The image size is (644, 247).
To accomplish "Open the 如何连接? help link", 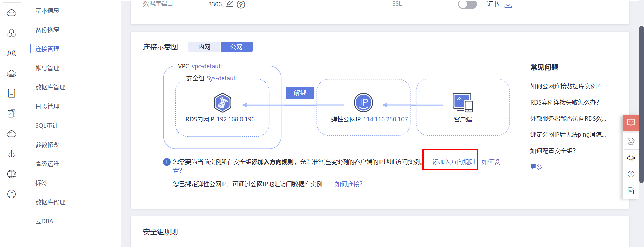I will (349, 184).
